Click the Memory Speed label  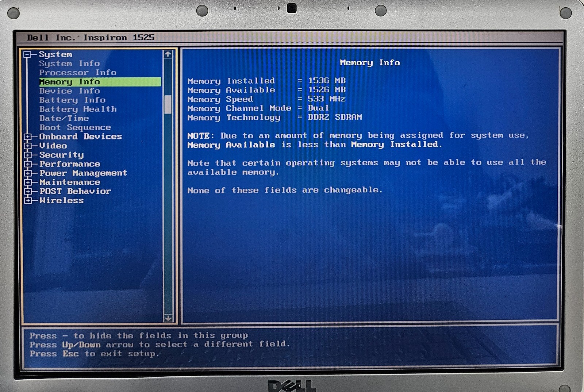(220, 99)
